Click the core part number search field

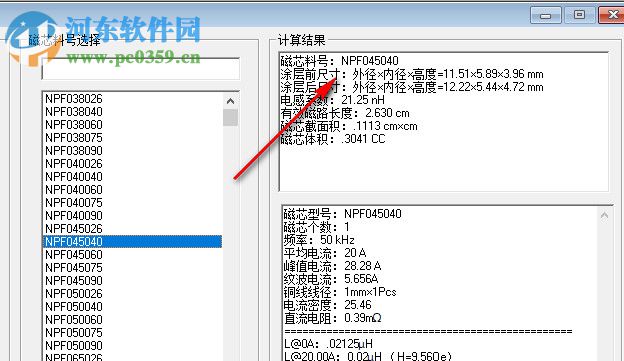point(140,69)
